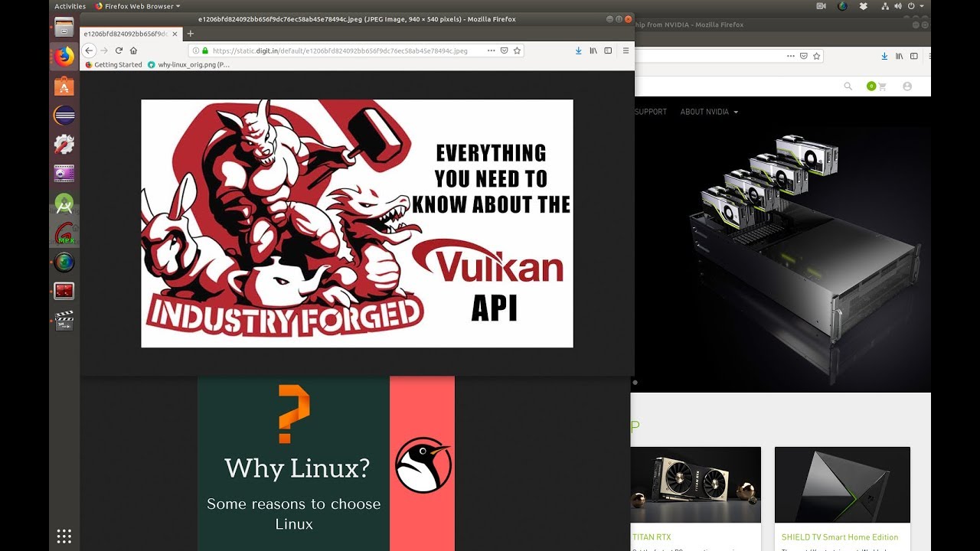Toggle sidebars in the front Firefox window
The height and width of the screenshot is (551, 980).
click(x=608, y=51)
